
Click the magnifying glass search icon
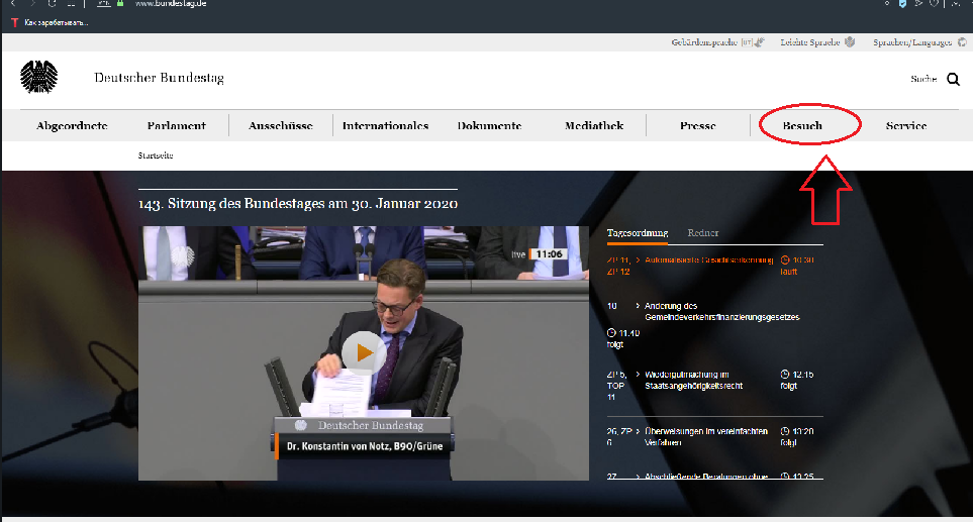(953, 79)
